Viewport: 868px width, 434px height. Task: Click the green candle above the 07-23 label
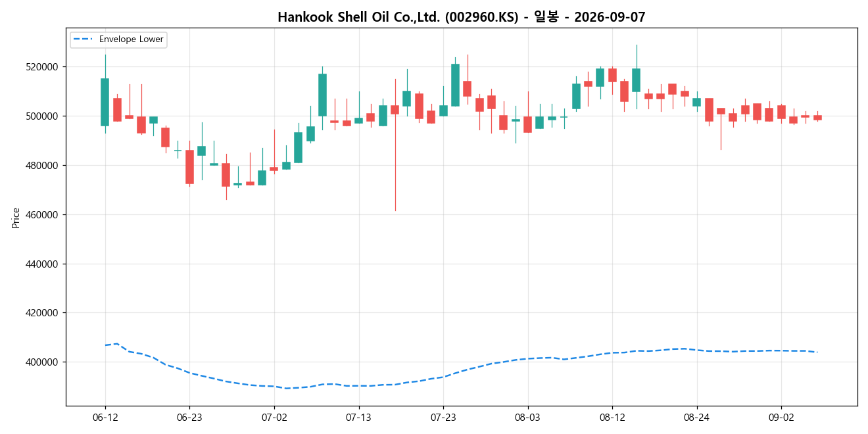pyautogui.click(x=443, y=110)
